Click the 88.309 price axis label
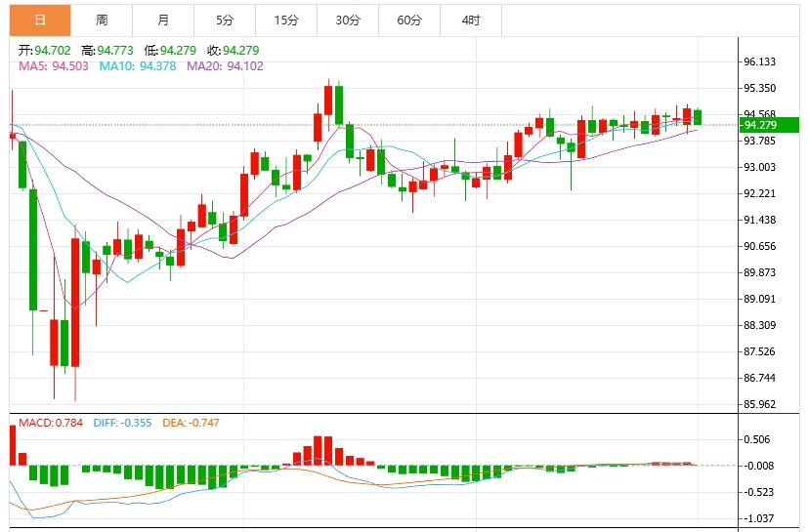809x532 pixels. click(x=759, y=325)
